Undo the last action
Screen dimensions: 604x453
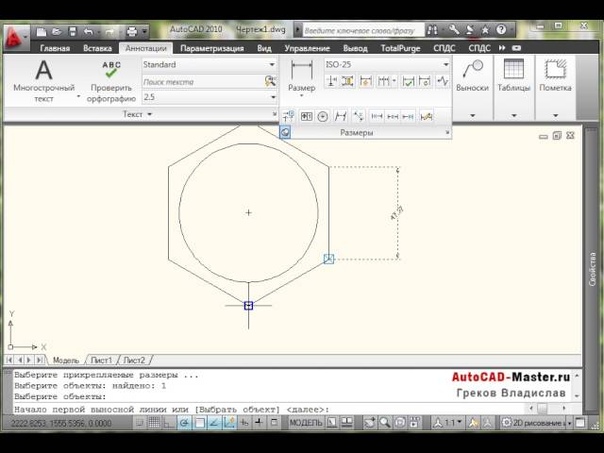coord(88,32)
